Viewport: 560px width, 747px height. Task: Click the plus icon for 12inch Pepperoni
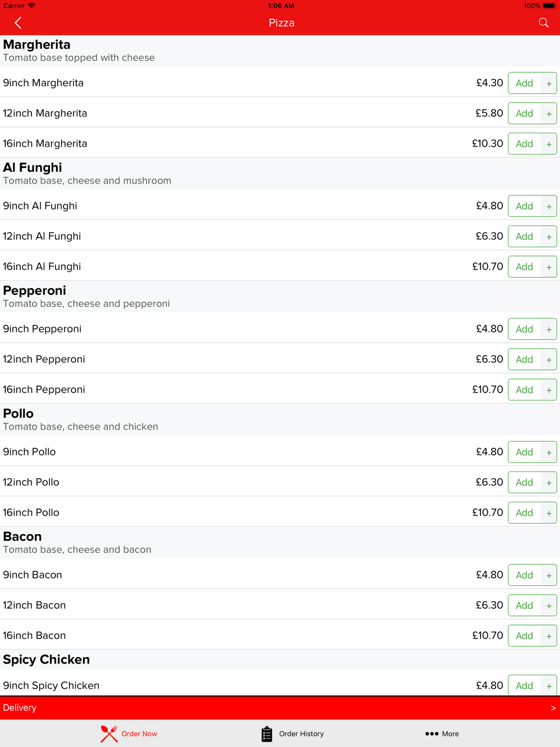[549, 360]
